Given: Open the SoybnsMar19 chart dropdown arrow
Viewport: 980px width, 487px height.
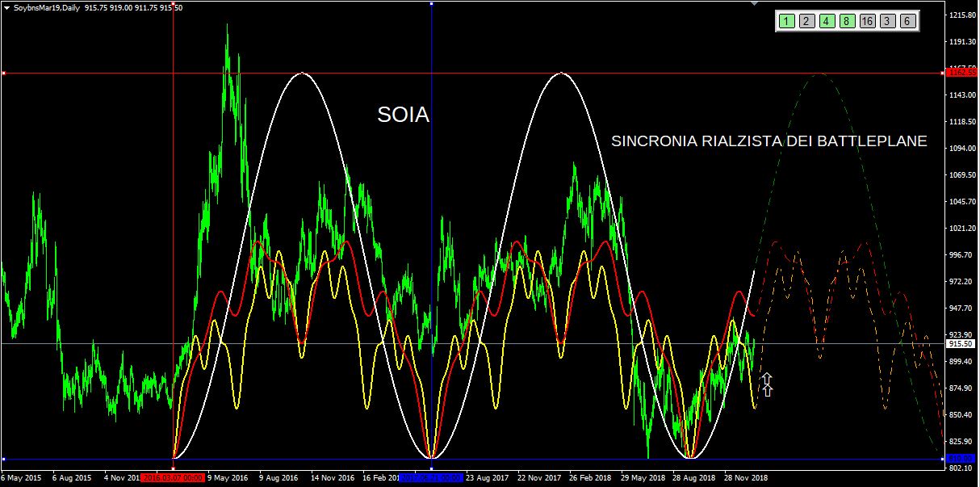Looking at the screenshot, I should (x=7, y=7).
